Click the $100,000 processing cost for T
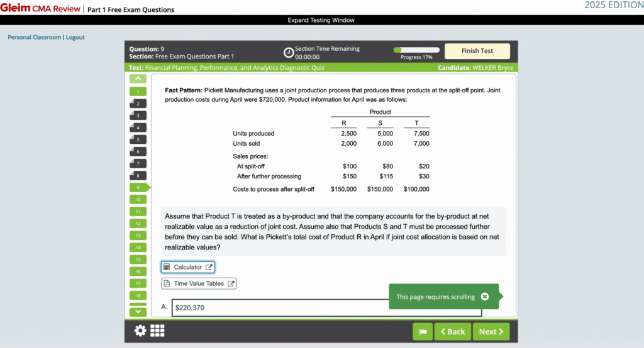This screenshot has width=644, height=348. (x=416, y=189)
